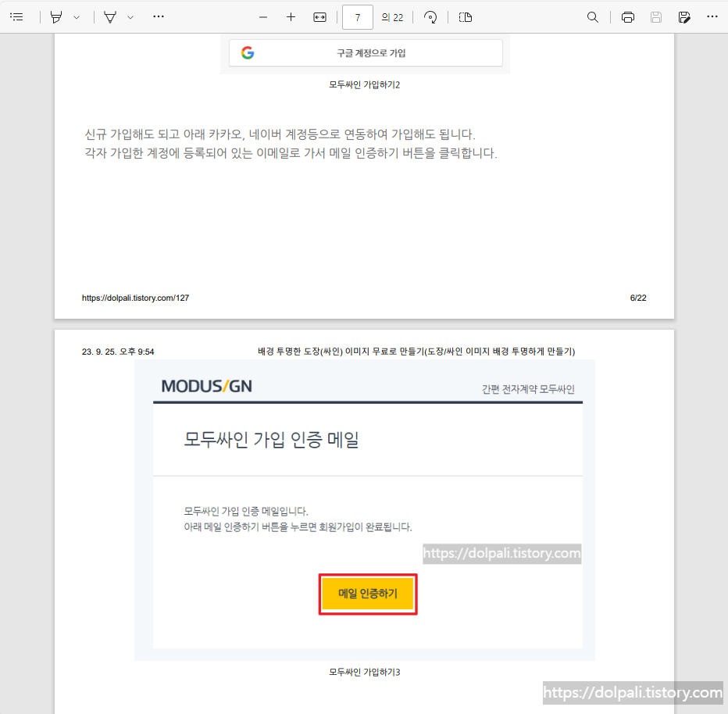The image size is (728, 714).
Task: Click the page number field showing 7
Action: [x=358, y=18]
